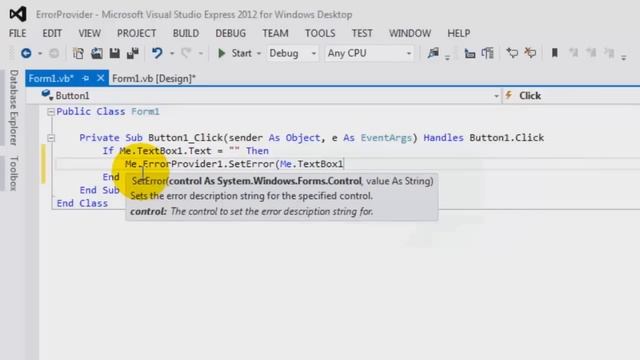The height and width of the screenshot is (360, 640).
Task: Open the Toolbox side panel
Action: tap(14, 173)
